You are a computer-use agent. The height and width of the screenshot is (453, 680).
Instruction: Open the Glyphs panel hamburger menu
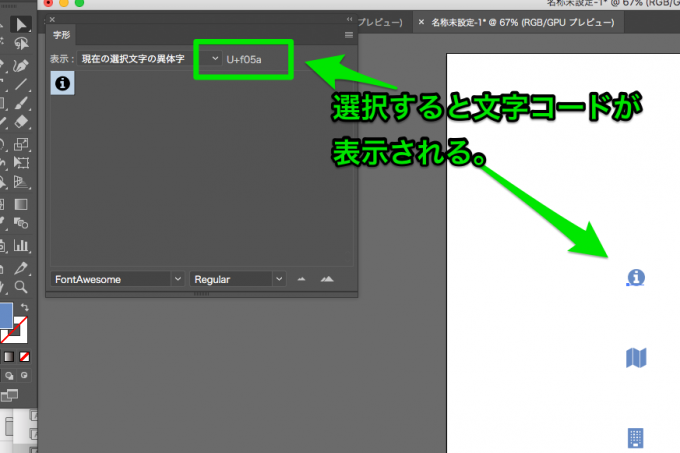(x=349, y=35)
